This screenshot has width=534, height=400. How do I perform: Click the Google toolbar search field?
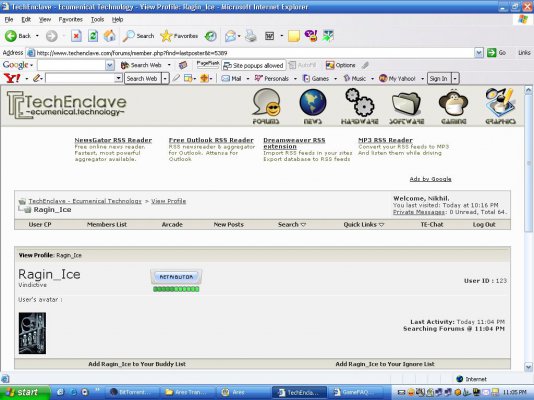tap(72, 65)
